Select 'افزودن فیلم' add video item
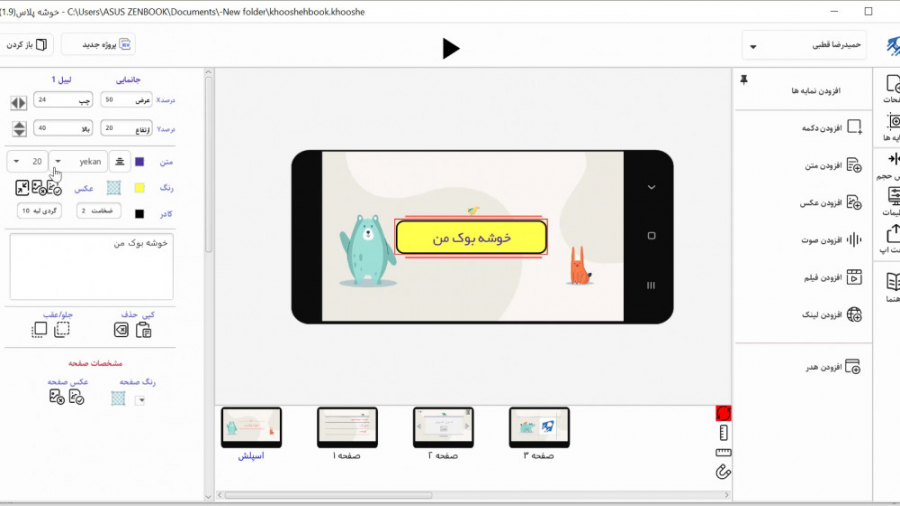 [x=832, y=277]
